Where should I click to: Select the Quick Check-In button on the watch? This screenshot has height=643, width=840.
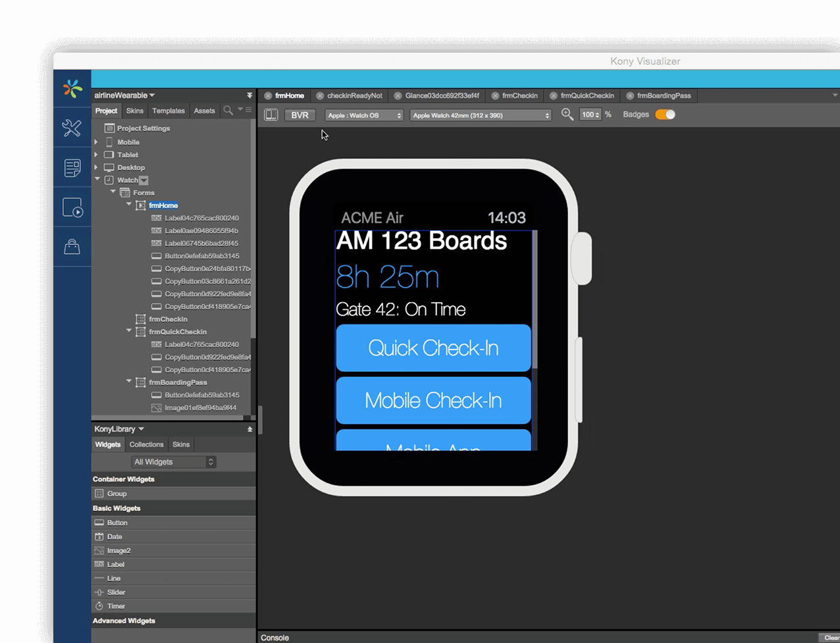[433, 347]
